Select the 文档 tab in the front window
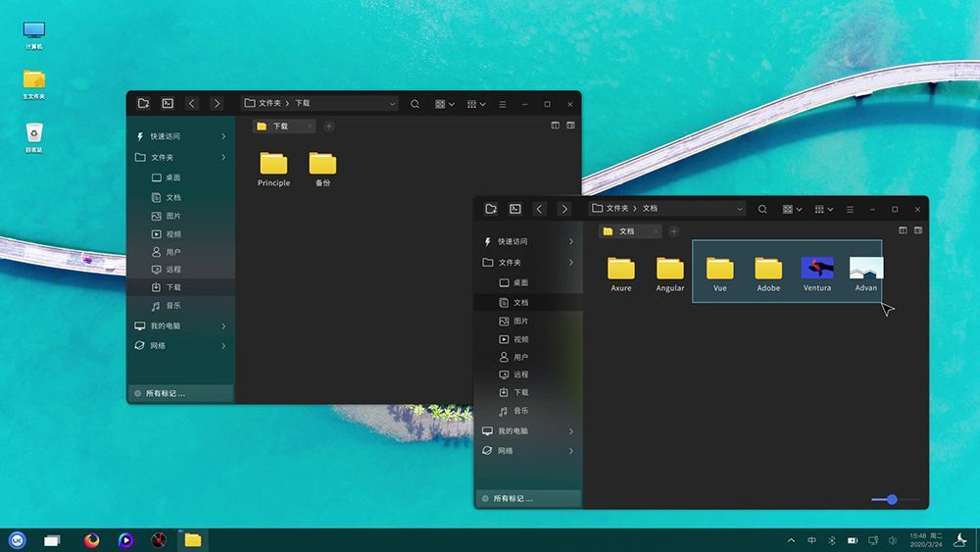 [x=627, y=231]
